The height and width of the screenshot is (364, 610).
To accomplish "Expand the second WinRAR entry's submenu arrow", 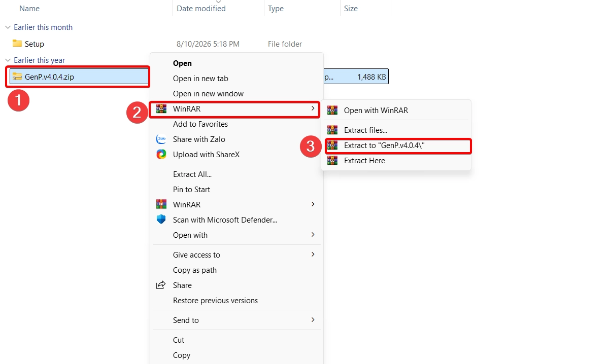I will click(313, 204).
